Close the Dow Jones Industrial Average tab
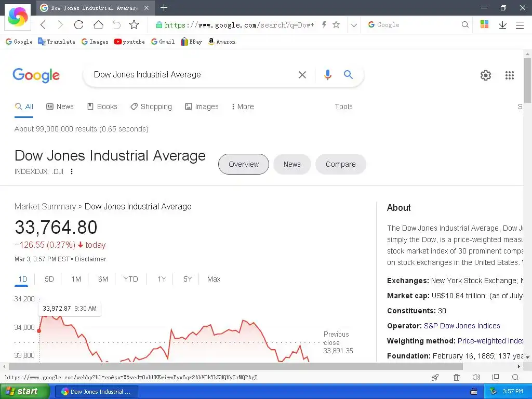This screenshot has height=399, width=532. [x=146, y=8]
